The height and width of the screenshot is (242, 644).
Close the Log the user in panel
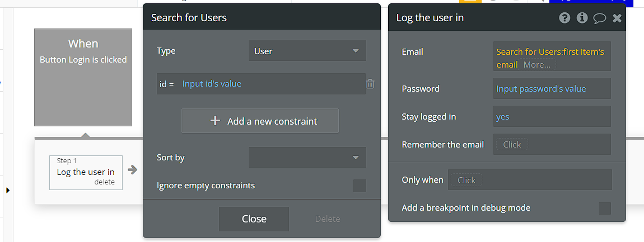(617, 18)
